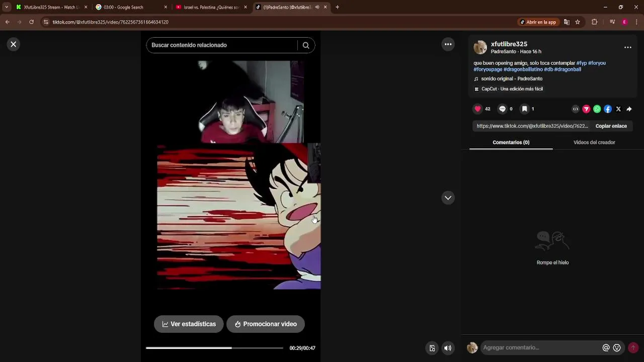This screenshot has height=362, width=644.
Task: Close the Israel vs. Palestina tab
Action: (246, 7)
